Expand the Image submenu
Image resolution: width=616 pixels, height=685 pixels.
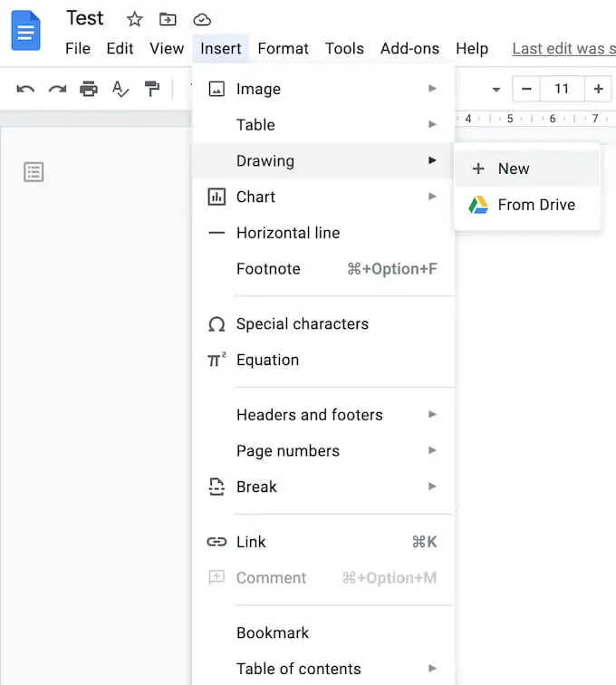(x=323, y=89)
